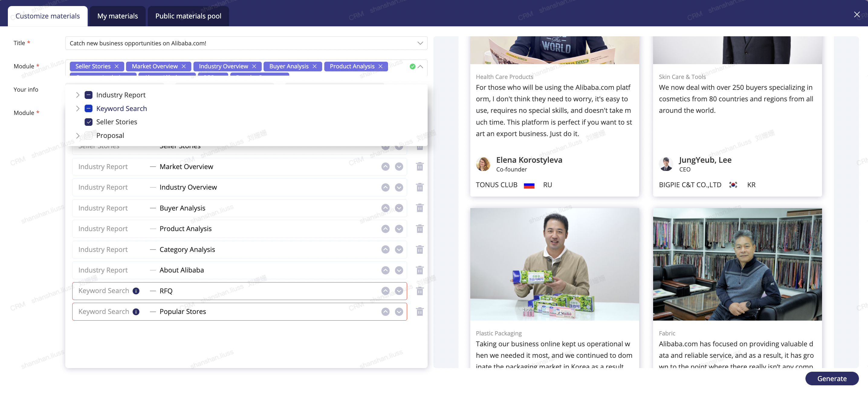Viewport: 868px width, 395px height.
Task: Move Category Analysis row up
Action: 385,250
